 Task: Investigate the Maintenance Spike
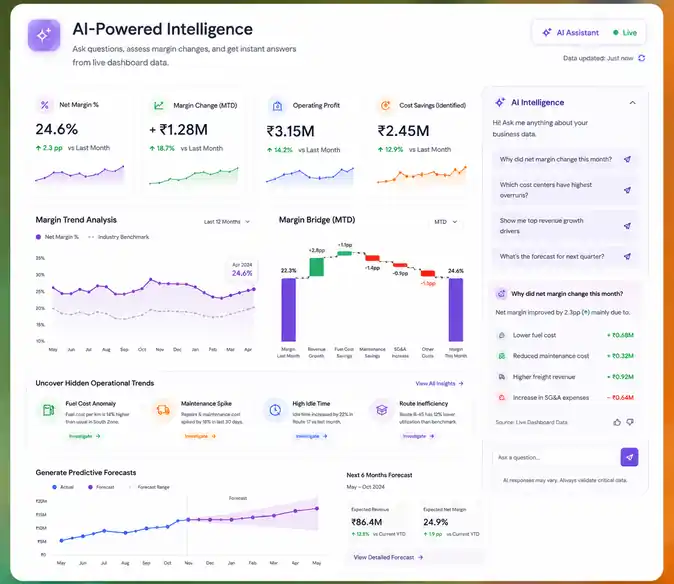pyautogui.click(x=200, y=436)
